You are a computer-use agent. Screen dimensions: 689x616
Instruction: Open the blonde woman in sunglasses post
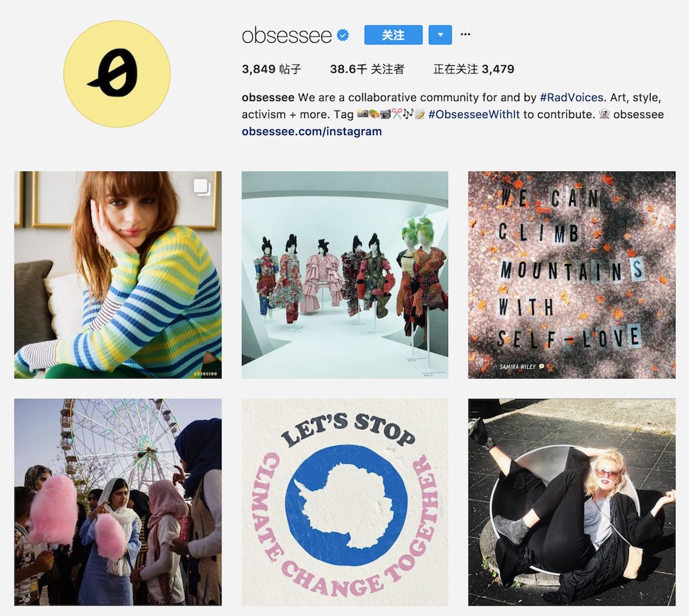click(572, 503)
